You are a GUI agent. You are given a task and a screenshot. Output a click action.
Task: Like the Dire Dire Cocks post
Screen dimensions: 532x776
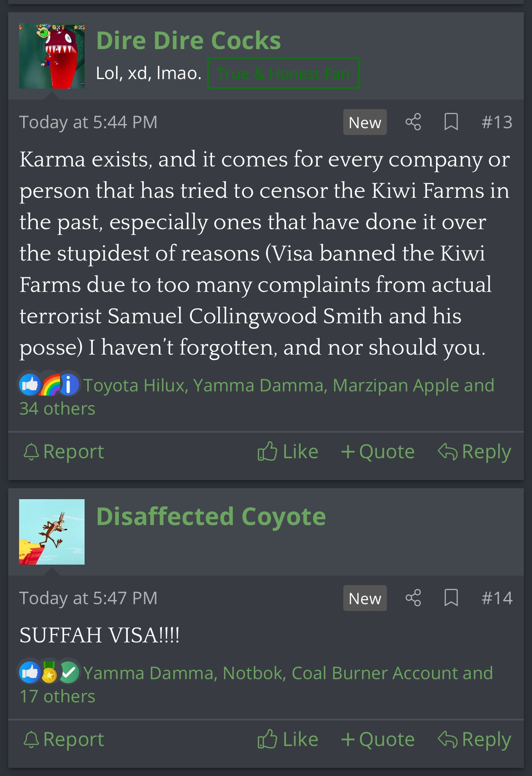(288, 452)
